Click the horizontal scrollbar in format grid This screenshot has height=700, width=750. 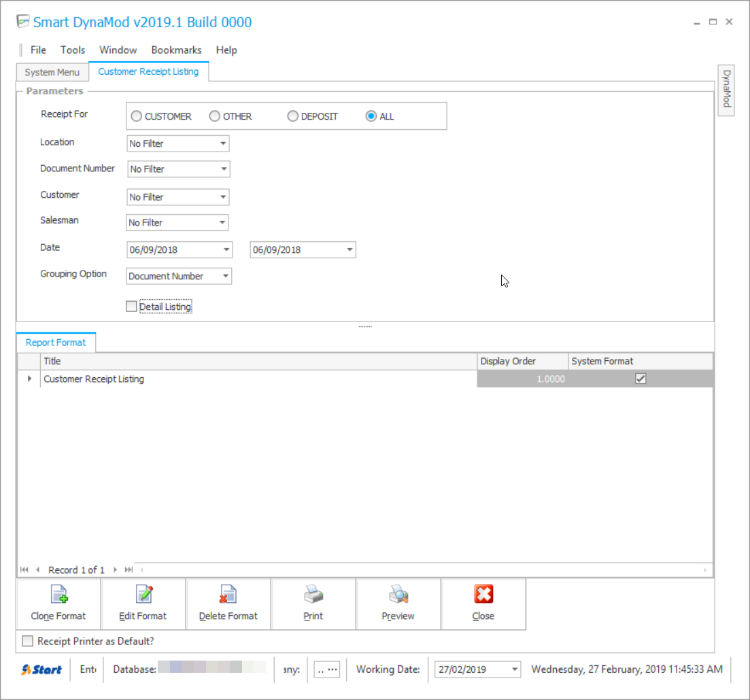[x=424, y=570]
